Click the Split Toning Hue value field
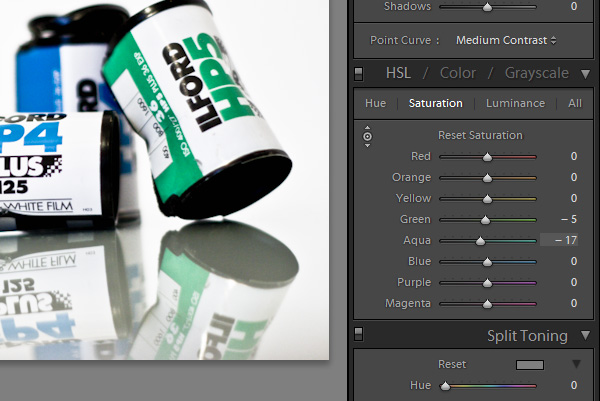Screen dimensions: 600x401 click(574, 385)
